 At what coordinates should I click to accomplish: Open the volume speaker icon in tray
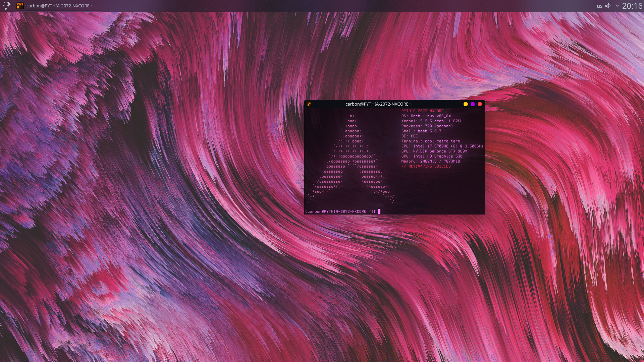click(x=608, y=6)
